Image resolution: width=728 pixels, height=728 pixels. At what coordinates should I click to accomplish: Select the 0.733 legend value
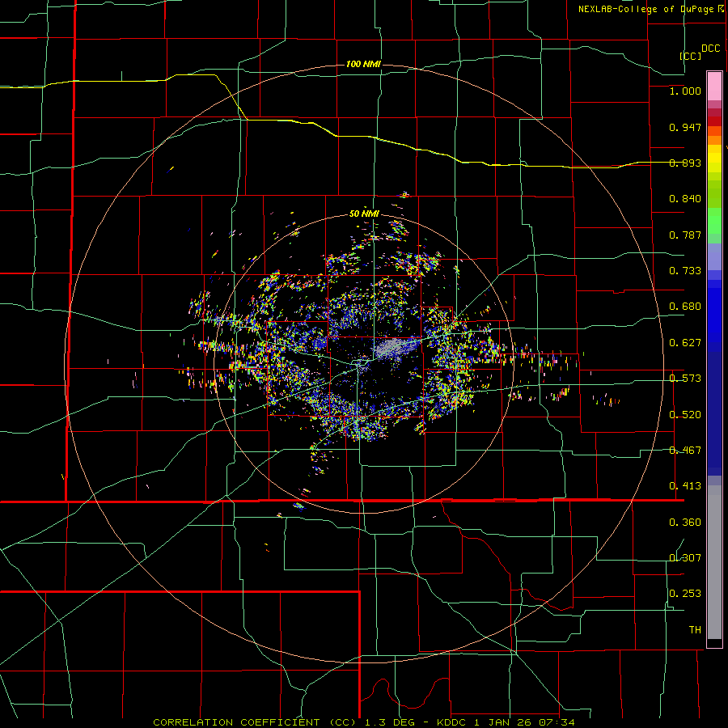685,271
